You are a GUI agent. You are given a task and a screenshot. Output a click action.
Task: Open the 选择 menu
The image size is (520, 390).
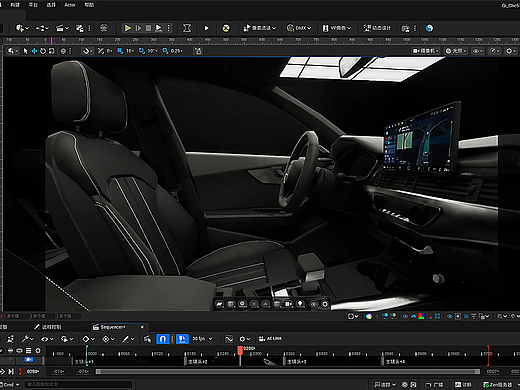tap(51, 5)
